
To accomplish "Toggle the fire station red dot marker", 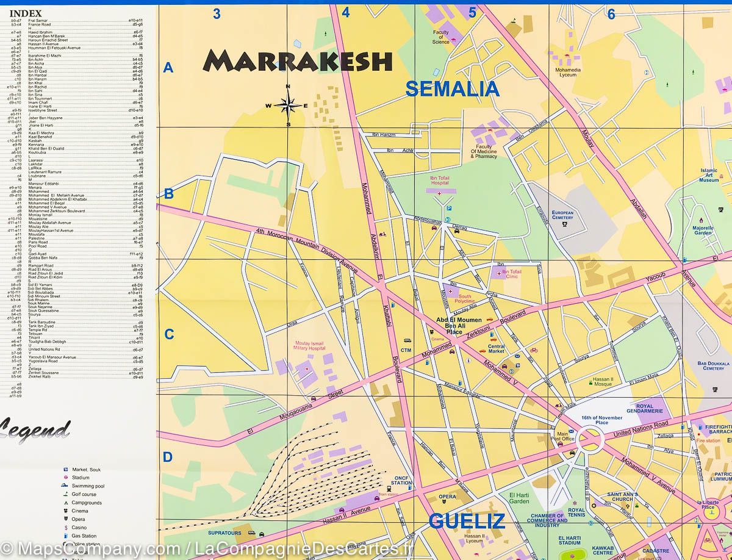I will tap(699, 434).
